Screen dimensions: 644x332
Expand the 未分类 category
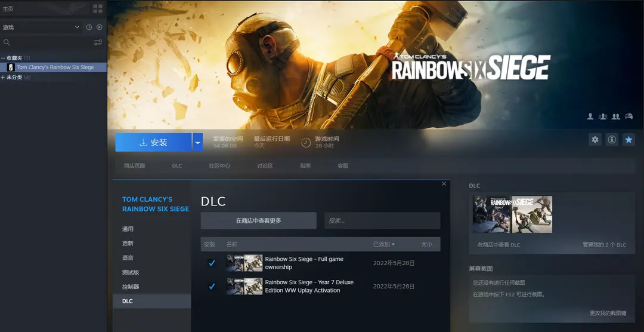pos(3,78)
